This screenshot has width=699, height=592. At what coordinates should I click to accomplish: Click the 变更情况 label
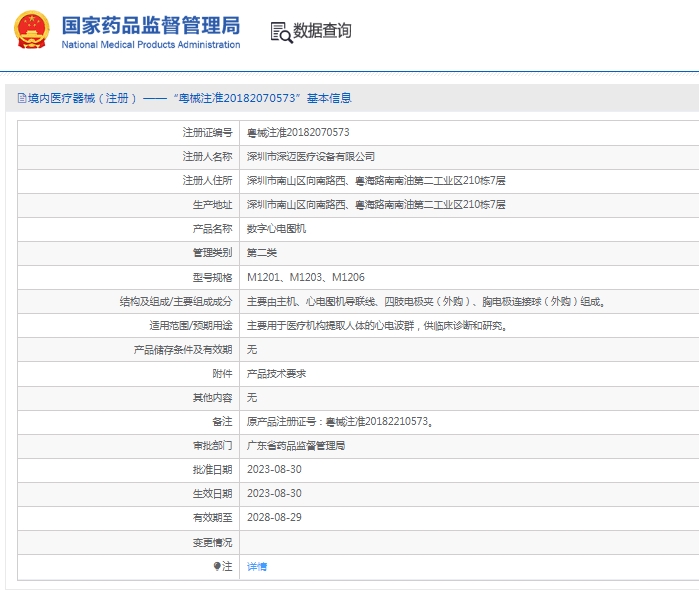pos(212,543)
